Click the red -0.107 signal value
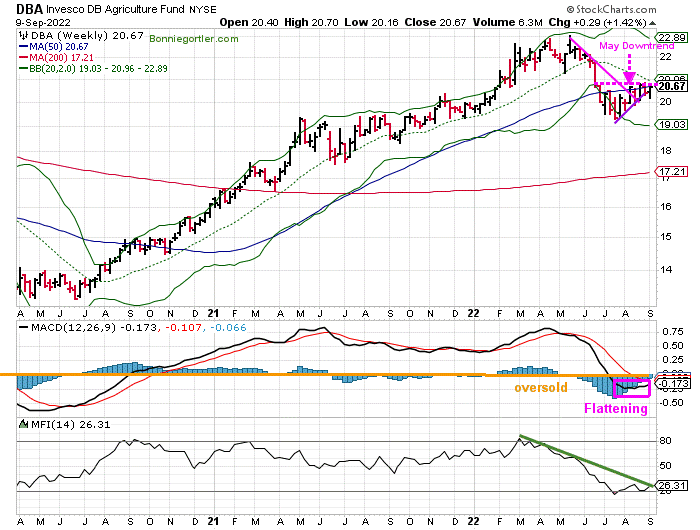This screenshot has width=700, height=530. pyautogui.click(x=182, y=328)
